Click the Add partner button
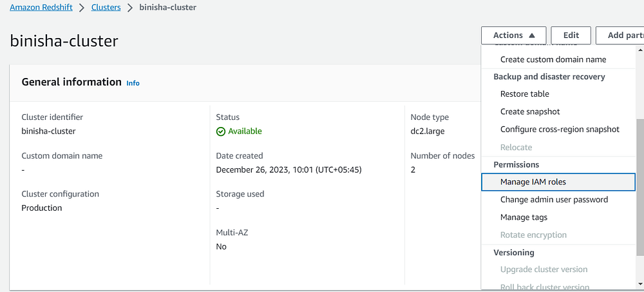The image size is (644, 292). tap(620, 35)
